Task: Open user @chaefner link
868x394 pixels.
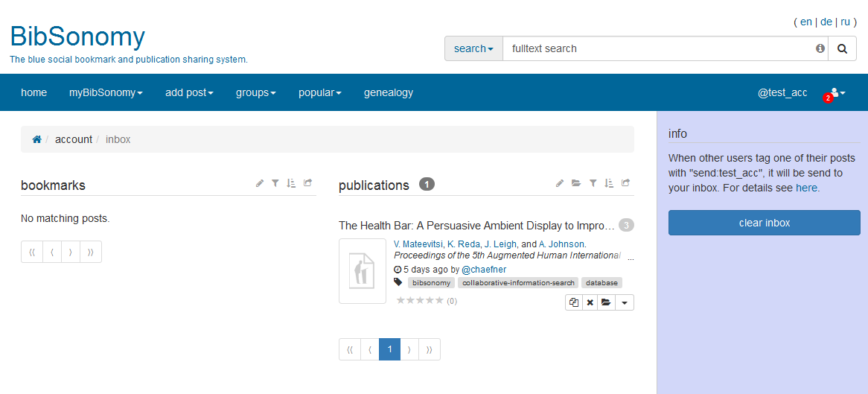Action: coord(484,270)
